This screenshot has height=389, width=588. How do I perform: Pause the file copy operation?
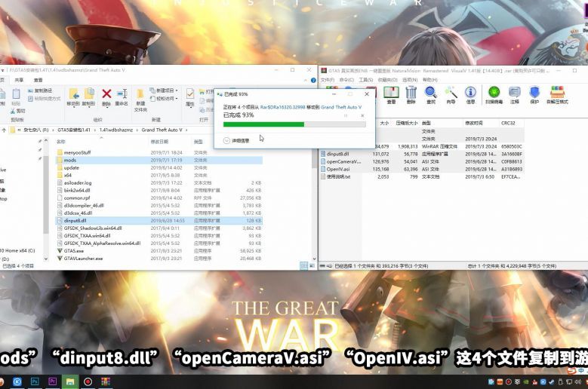pos(346,115)
